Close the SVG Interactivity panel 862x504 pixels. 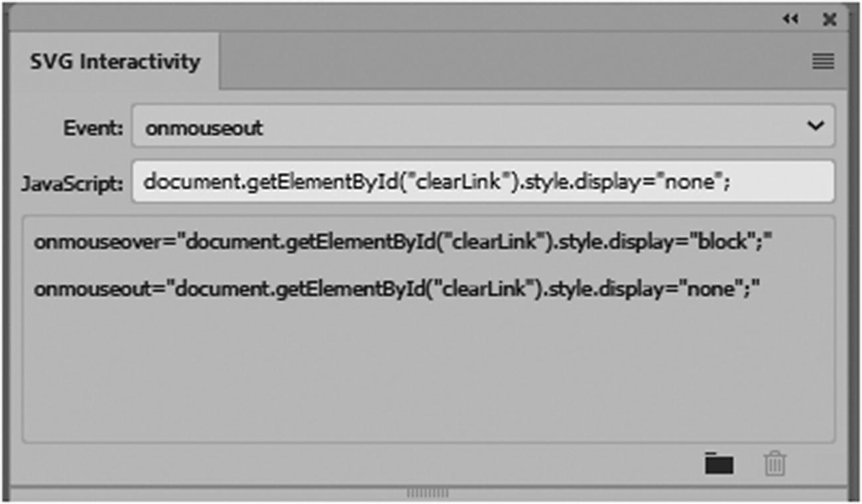coord(829,19)
